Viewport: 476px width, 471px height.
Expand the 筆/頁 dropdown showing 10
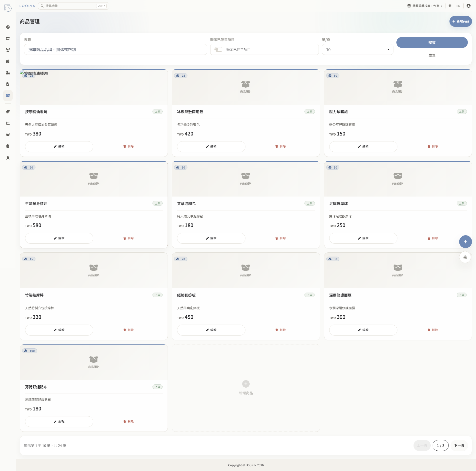click(x=357, y=50)
